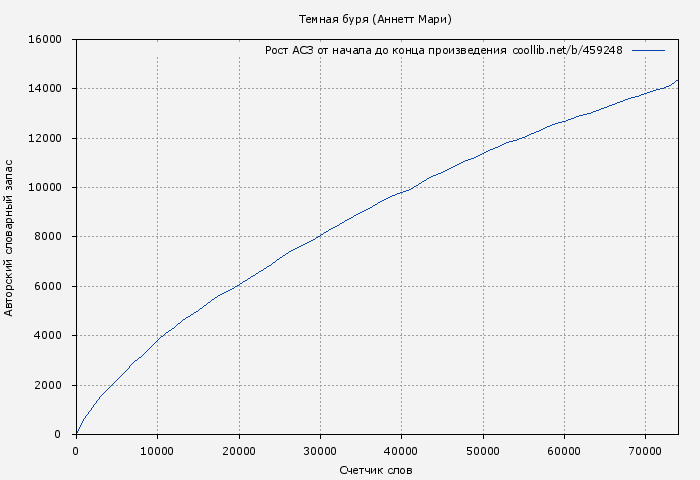Select the y-axis label "Авторский словарный запас"

pyautogui.click(x=10, y=237)
